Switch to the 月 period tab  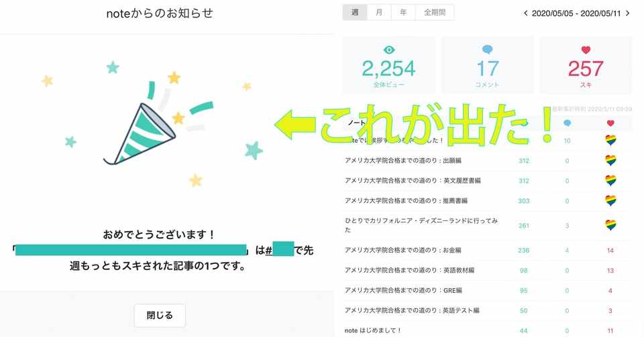coord(379,12)
